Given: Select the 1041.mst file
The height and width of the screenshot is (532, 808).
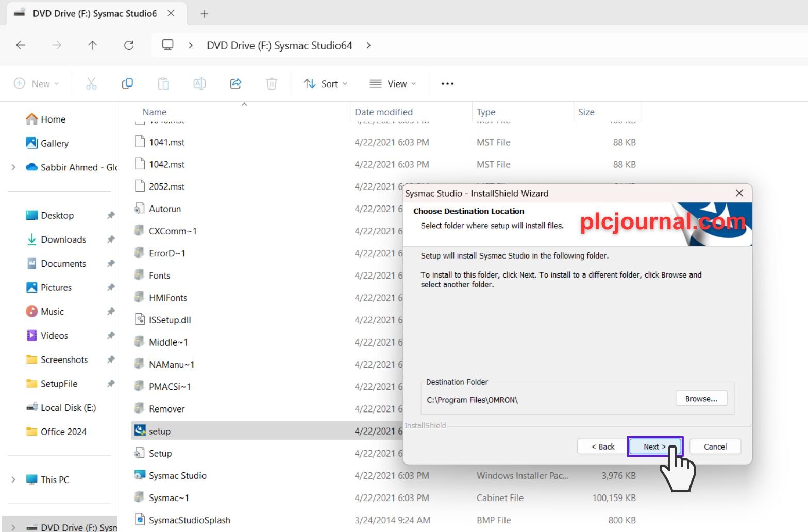Looking at the screenshot, I should (x=167, y=142).
